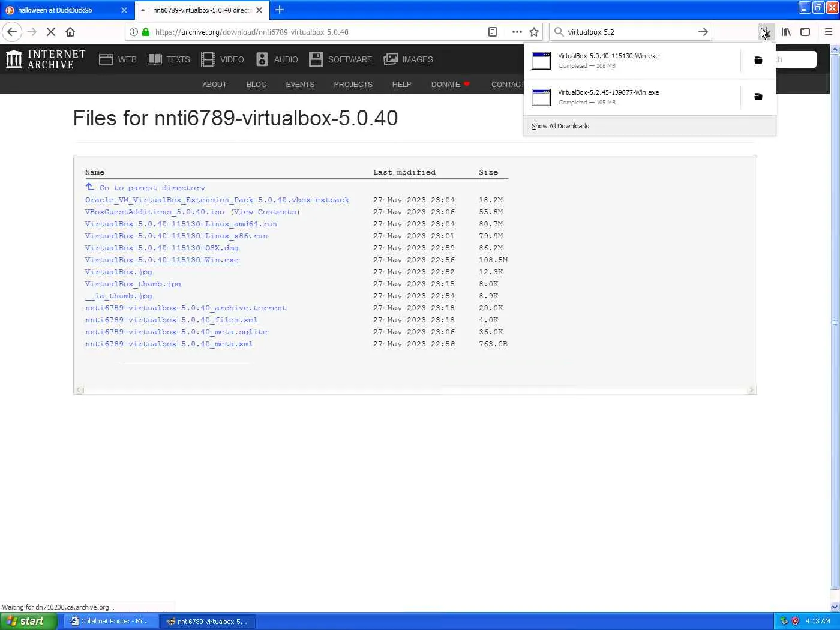Bookmark this page with the star
The height and width of the screenshot is (630, 840).
[x=534, y=32]
